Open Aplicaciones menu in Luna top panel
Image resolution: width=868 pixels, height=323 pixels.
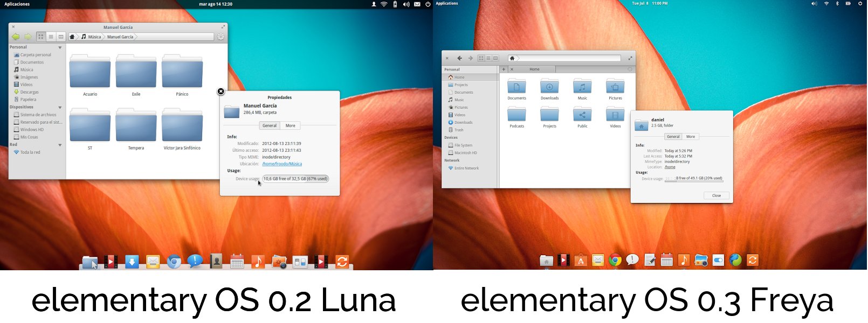click(17, 4)
